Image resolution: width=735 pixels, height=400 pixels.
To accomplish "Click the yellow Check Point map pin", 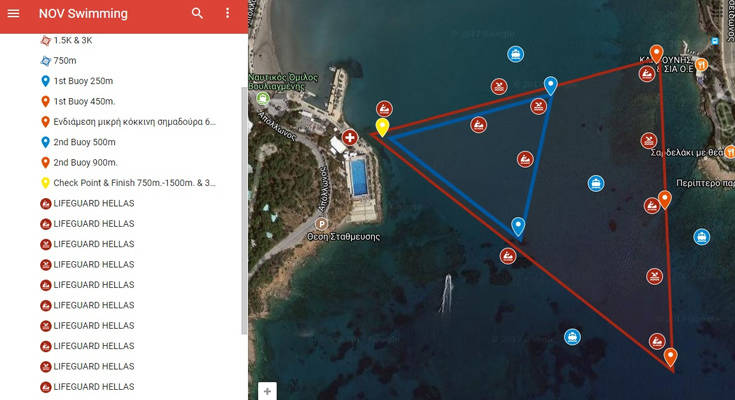I will tap(382, 127).
